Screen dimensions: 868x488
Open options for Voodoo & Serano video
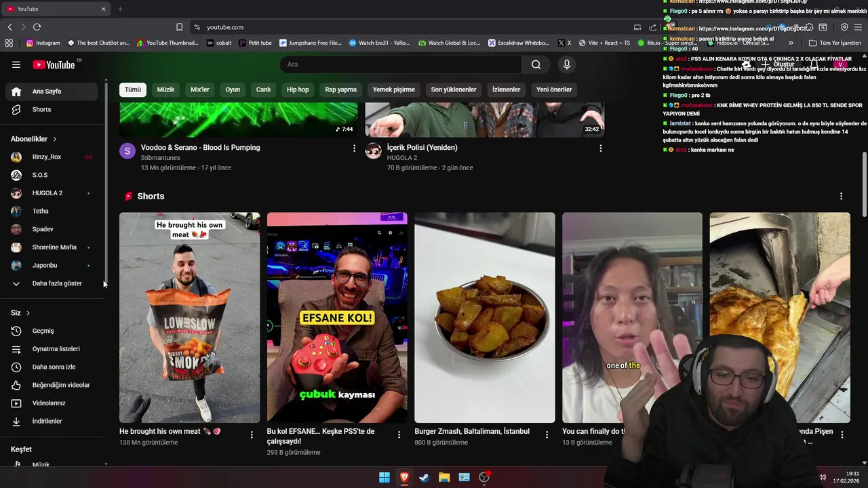point(354,148)
